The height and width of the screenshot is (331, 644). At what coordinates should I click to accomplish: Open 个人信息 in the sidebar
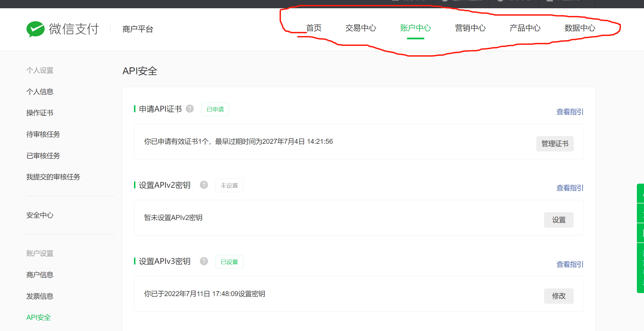tap(40, 92)
